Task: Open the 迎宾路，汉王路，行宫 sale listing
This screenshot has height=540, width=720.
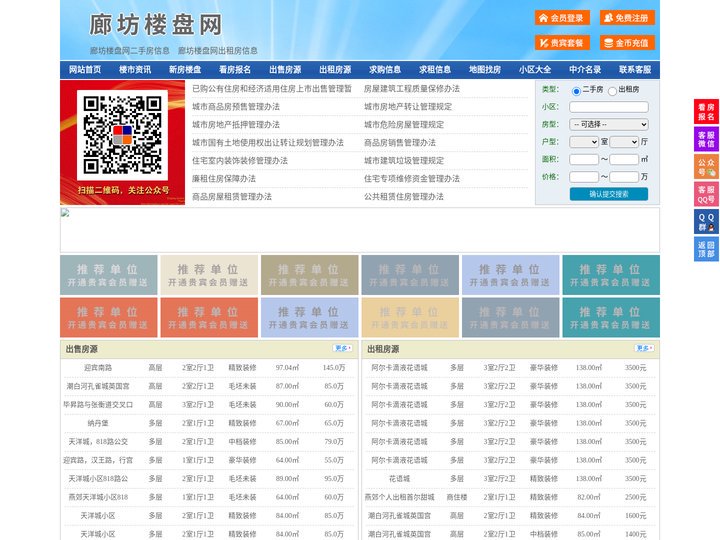Action: point(98,460)
